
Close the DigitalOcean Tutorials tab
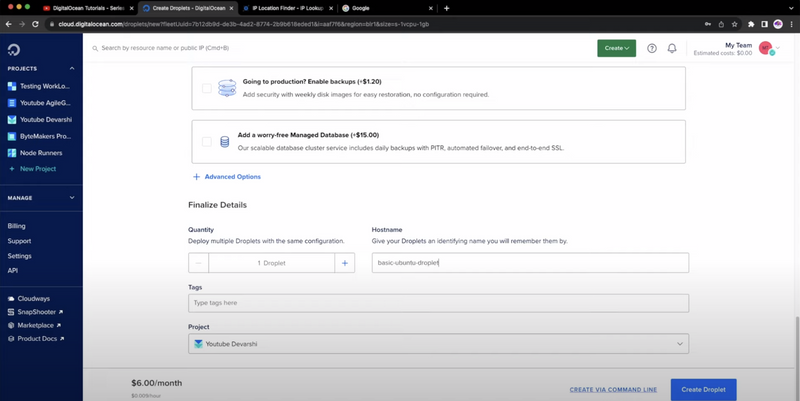click(131, 8)
